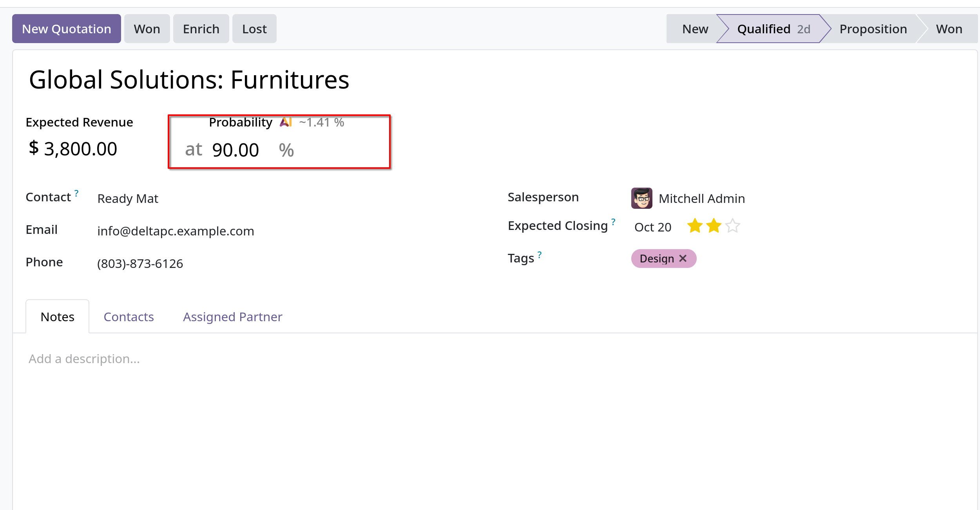Set priority to first star
Image resolution: width=980 pixels, height=510 pixels.
click(695, 226)
